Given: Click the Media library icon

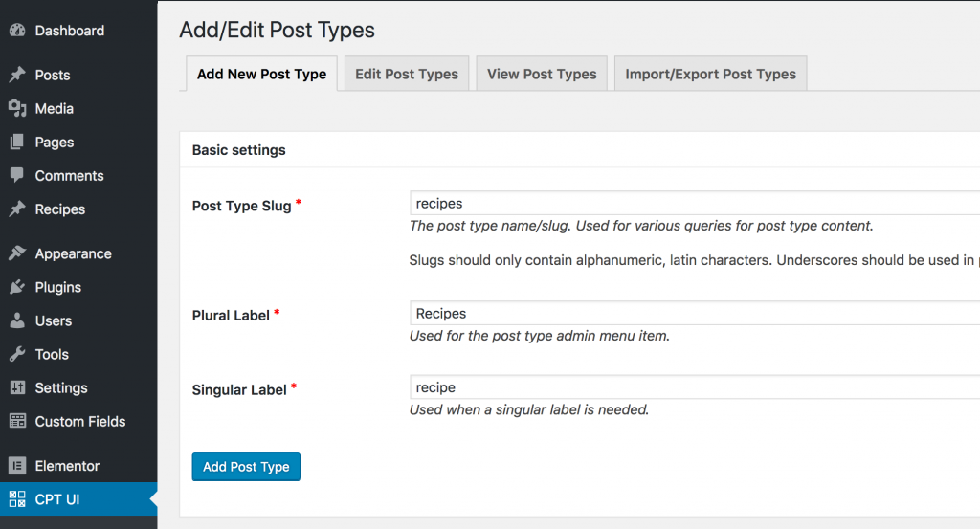Looking at the screenshot, I should 16,109.
